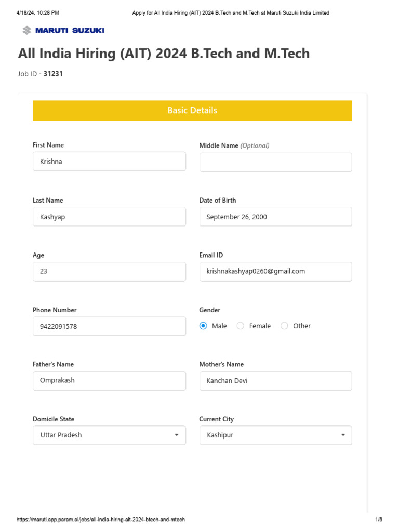Choose the Other gender radio button
Screen dimensions: 399x532
click(284, 326)
